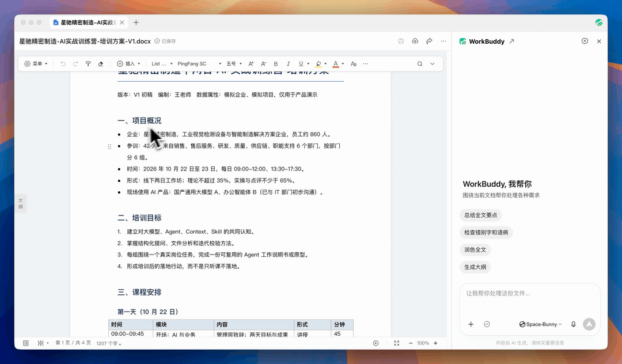Click the WorkBuddy message input field
This screenshot has width=622, height=364.
pyautogui.click(x=530, y=299)
